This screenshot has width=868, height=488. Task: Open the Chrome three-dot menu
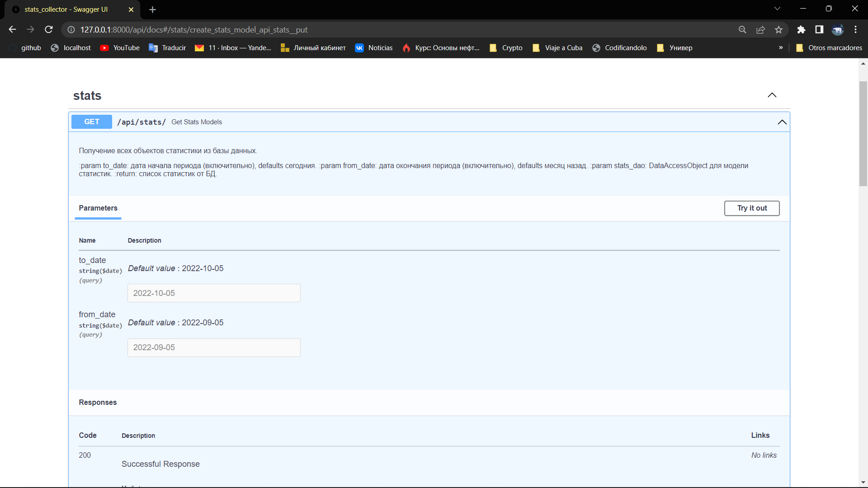tap(855, 29)
